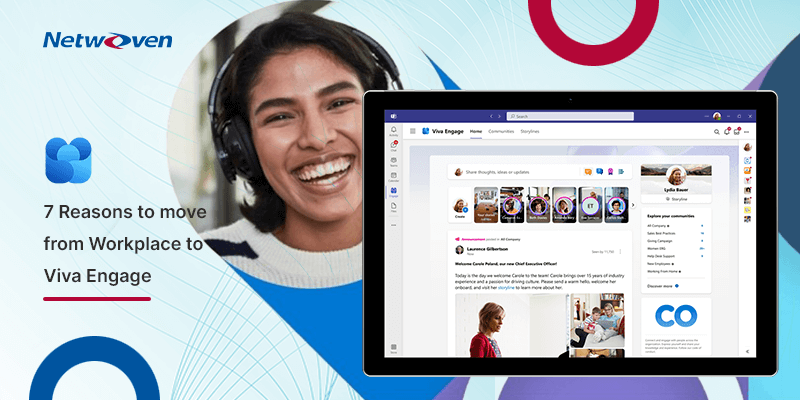800x400 pixels.
Task: Open Lydia Bauer profile picture
Action: [676, 176]
